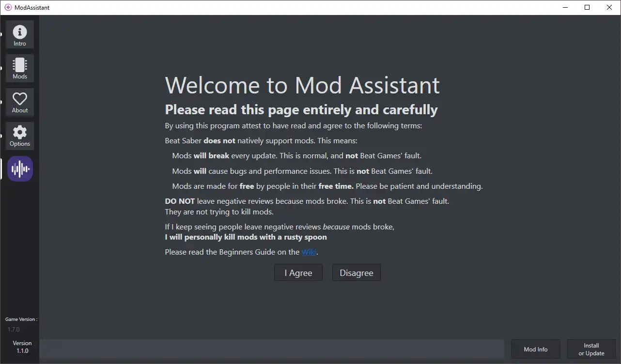This screenshot has width=621, height=364.
Task: Close the ModAssistant window
Action: [x=609, y=7]
